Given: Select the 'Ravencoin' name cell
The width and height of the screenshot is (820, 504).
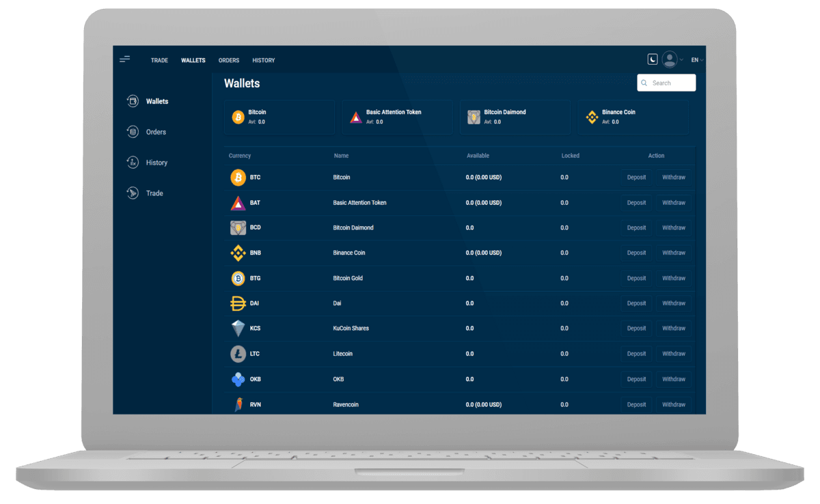Looking at the screenshot, I should (346, 404).
